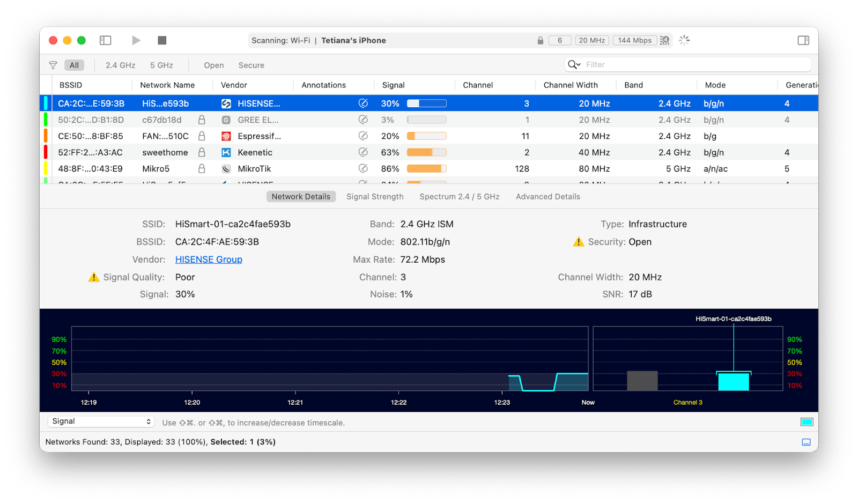Click the Espressif vendor logo icon
This screenshot has width=858, height=504.
tap(226, 136)
